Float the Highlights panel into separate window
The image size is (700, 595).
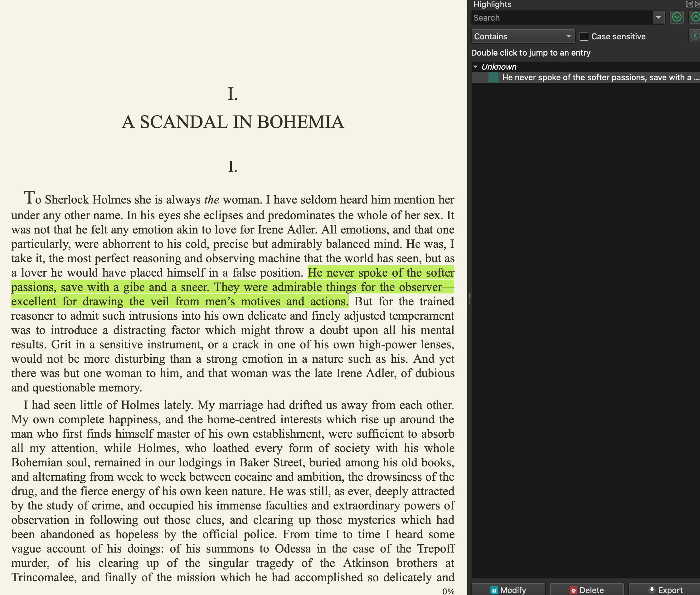(x=689, y=4)
